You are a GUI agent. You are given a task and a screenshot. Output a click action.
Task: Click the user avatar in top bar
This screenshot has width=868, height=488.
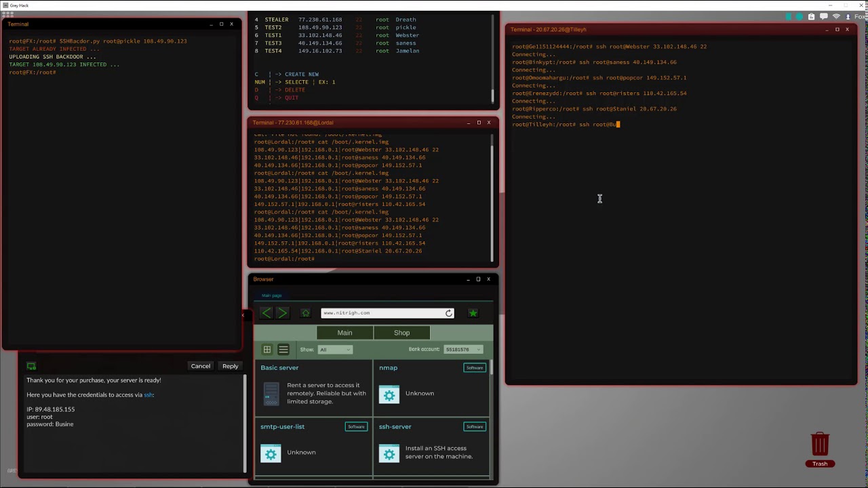point(848,16)
